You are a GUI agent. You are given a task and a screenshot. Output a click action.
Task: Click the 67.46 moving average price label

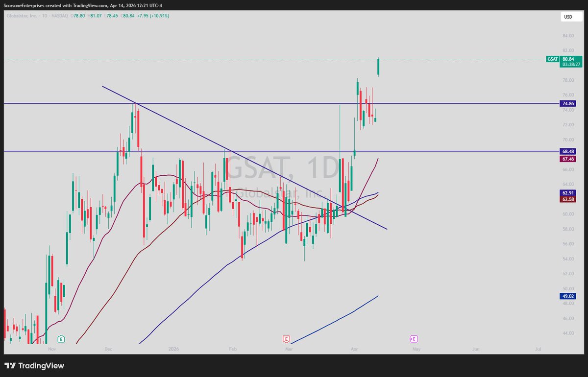click(x=568, y=159)
